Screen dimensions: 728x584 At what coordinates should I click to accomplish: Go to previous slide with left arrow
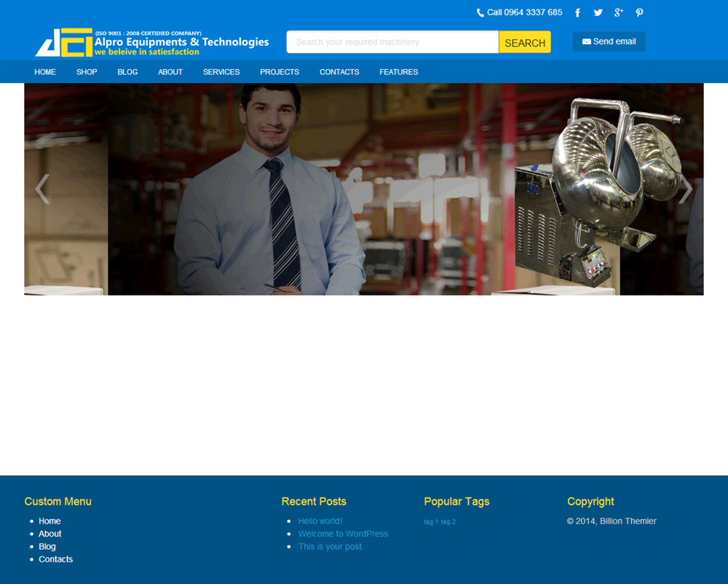tap(42, 189)
